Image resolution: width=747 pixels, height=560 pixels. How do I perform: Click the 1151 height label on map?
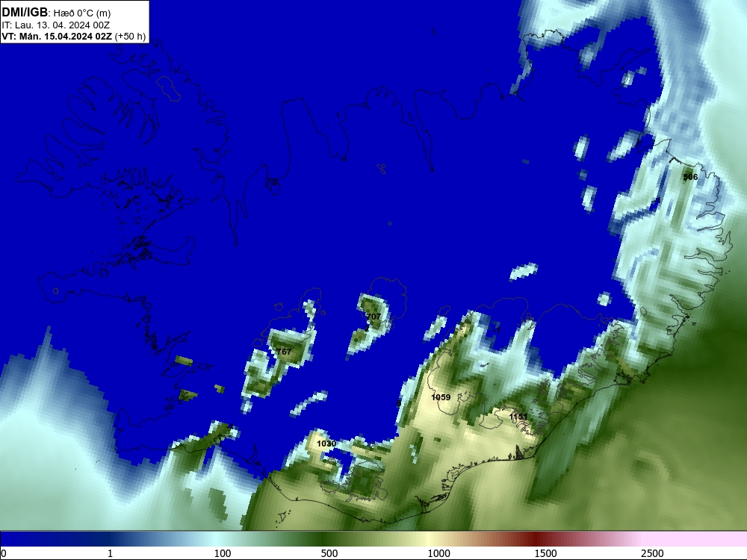518,417
